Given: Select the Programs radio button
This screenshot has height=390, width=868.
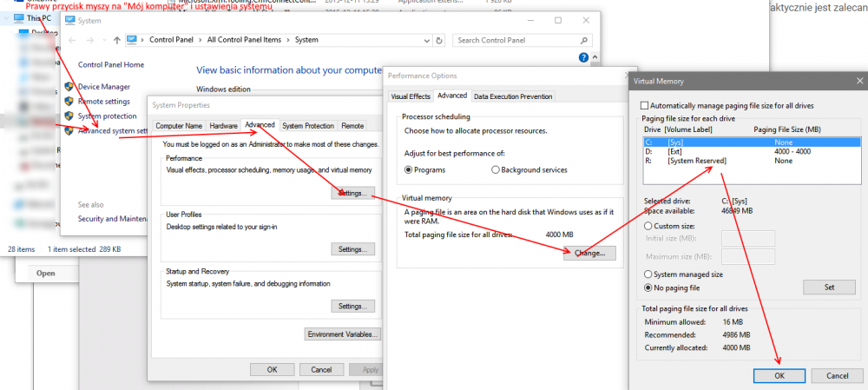Looking at the screenshot, I should click(x=409, y=170).
